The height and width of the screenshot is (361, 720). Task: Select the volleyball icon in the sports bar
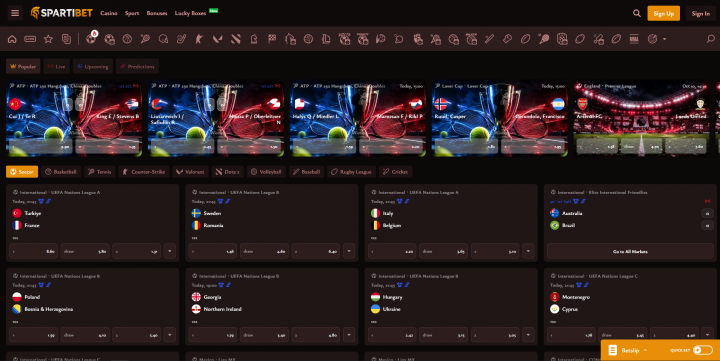(x=308, y=39)
